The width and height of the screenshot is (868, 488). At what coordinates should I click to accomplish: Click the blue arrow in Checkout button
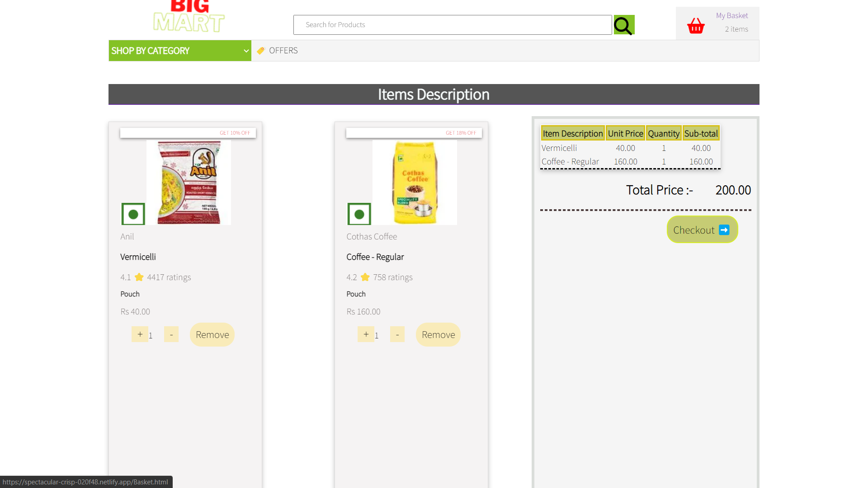[724, 230]
